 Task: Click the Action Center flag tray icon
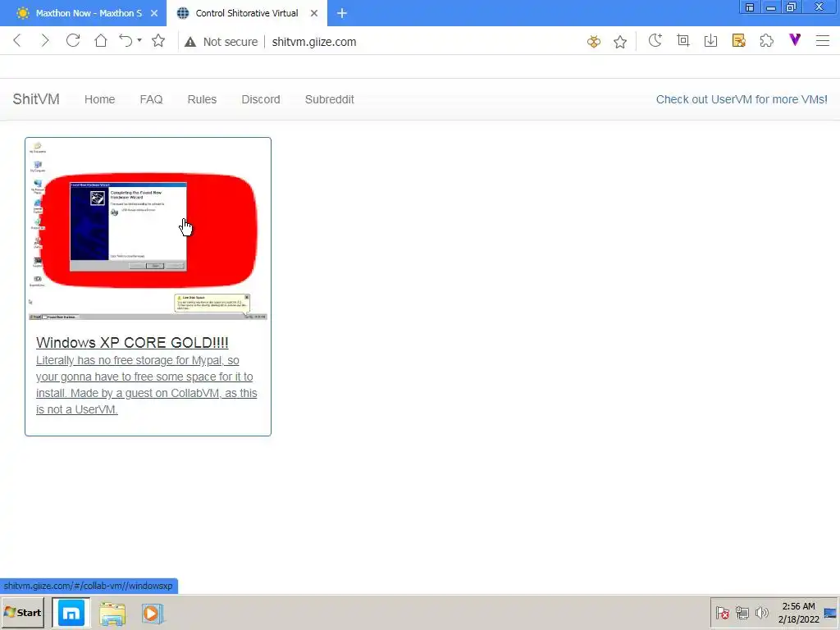[722, 612]
